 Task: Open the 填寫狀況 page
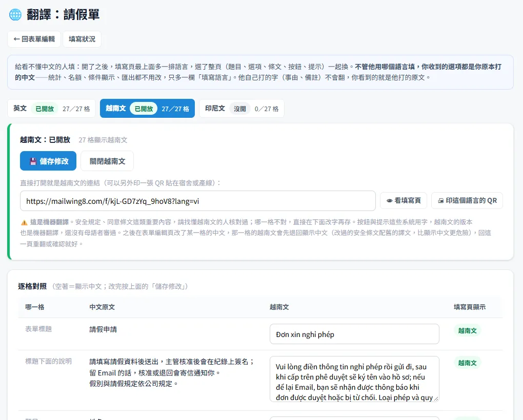click(x=82, y=39)
